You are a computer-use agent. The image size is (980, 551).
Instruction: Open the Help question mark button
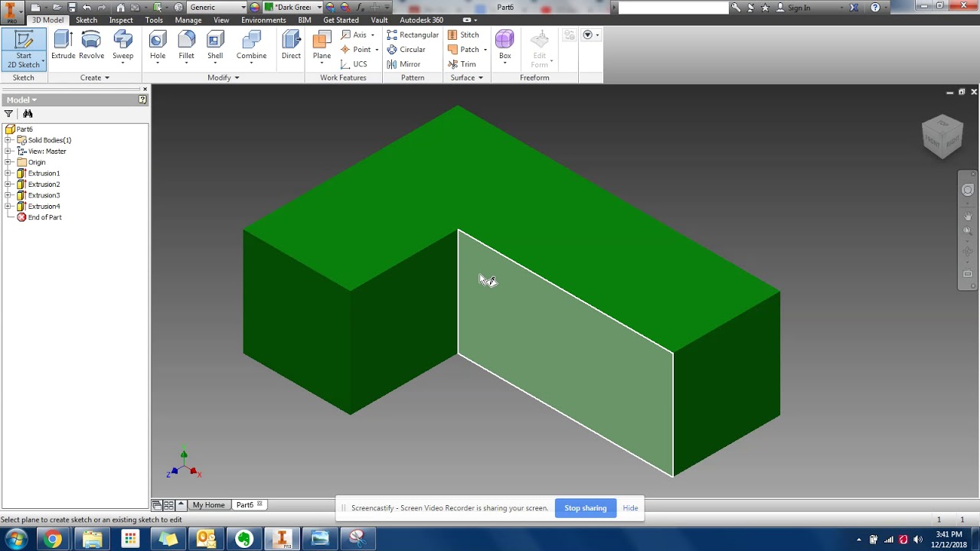pyautogui.click(x=875, y=8)
